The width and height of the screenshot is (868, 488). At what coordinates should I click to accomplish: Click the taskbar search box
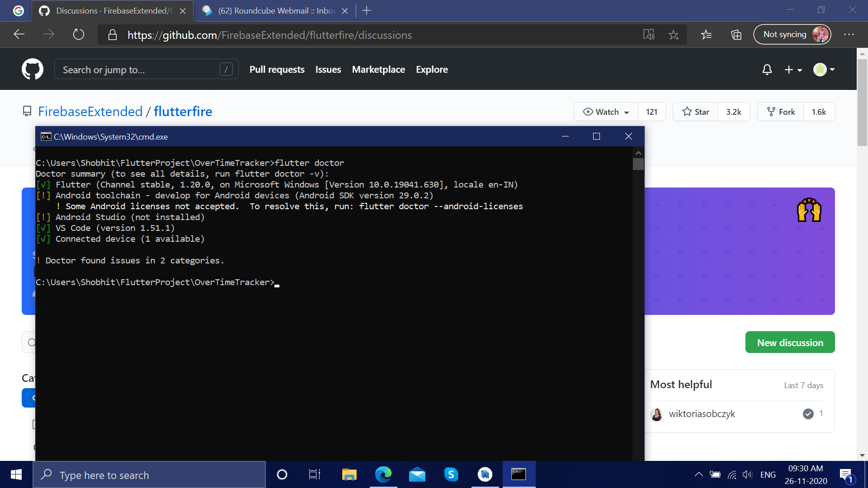149,474
